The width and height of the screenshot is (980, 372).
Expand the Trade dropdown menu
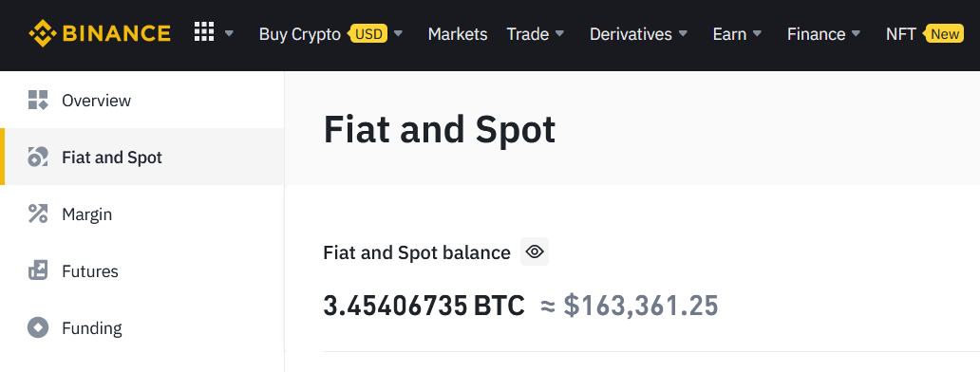(x=536, y=34)
